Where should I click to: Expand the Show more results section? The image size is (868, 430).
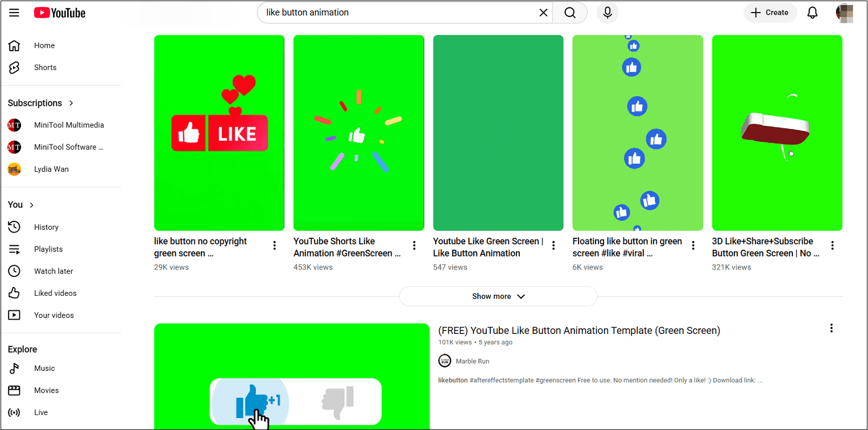498,296
